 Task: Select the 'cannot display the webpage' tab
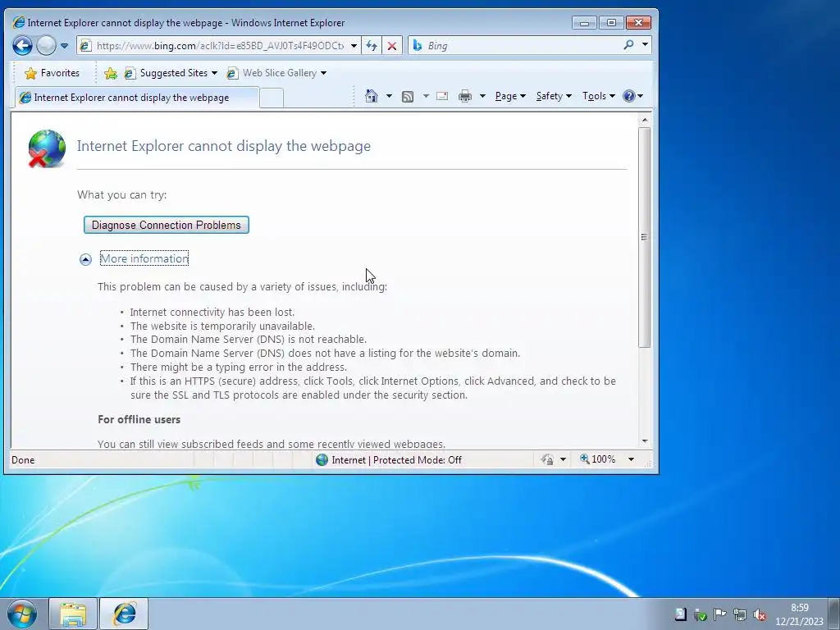(137, 98)
